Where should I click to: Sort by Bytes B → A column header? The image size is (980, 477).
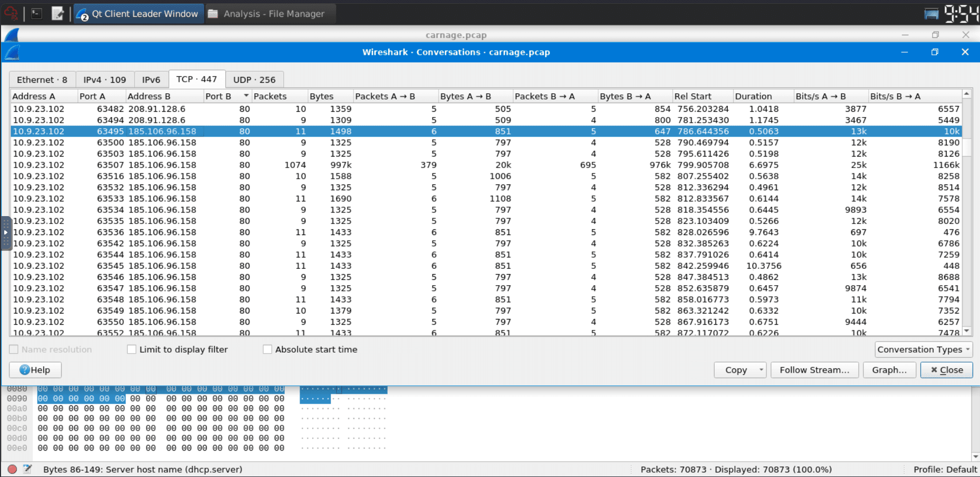tap(635, 96)
